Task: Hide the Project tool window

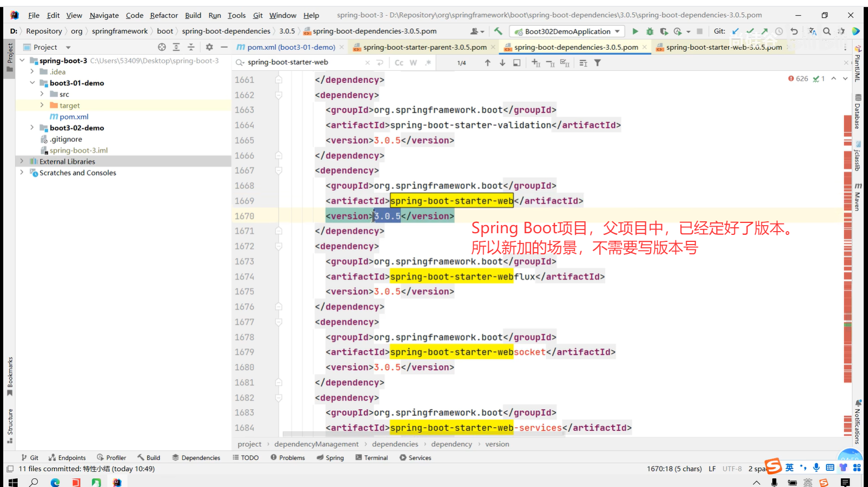Action: tap(224, 47)
